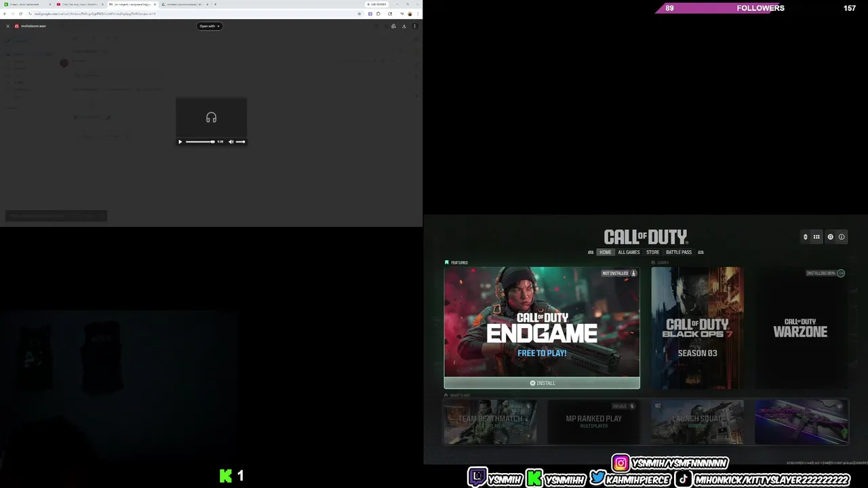This screenshot has width=868, height=488.
Task: Click the mouse icon in COD header
Action: tap(806, 237)
